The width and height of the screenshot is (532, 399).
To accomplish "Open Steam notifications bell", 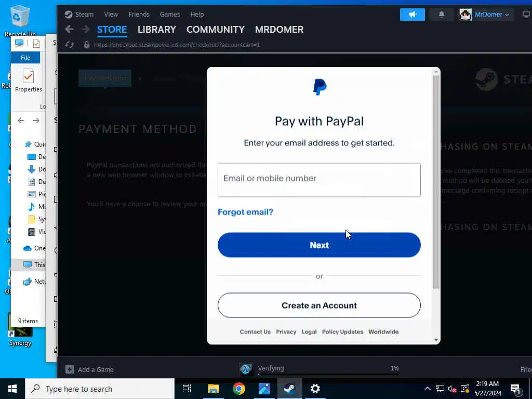I will [442, 14].
